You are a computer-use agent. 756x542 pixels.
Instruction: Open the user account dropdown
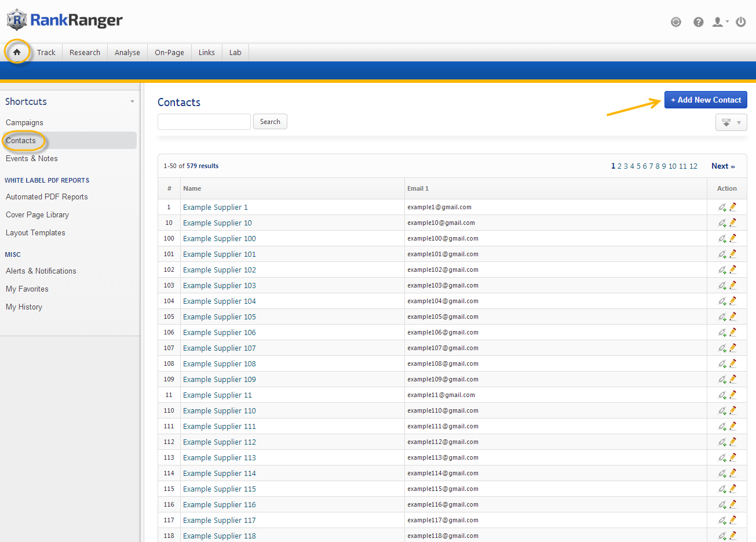[720, 22]
